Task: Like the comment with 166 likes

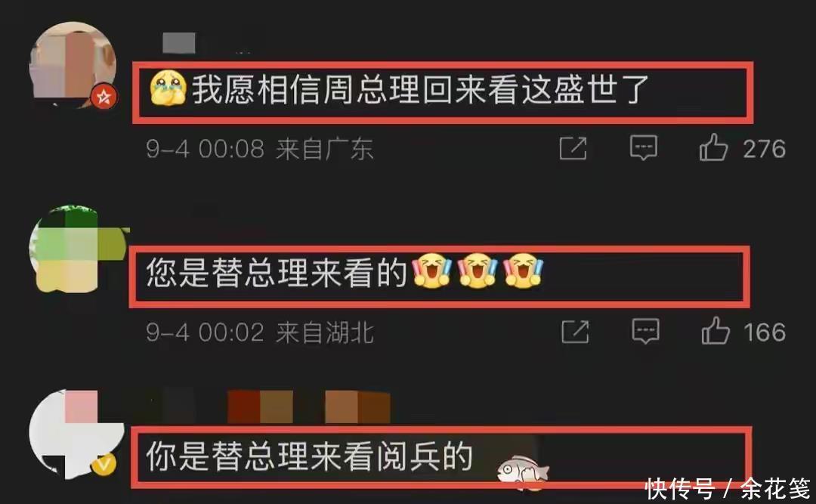Action: 716,331
